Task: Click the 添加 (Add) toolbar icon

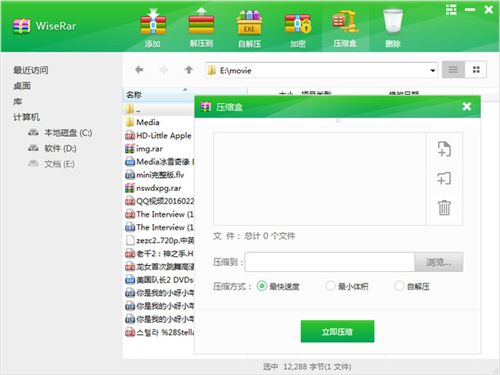Action: tap(153, 28)
